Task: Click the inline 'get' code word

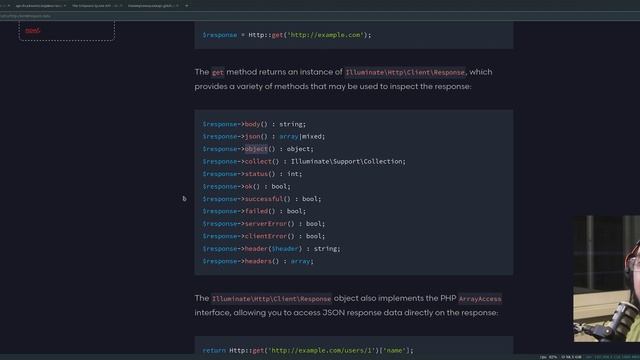Action: click(218, 72)
